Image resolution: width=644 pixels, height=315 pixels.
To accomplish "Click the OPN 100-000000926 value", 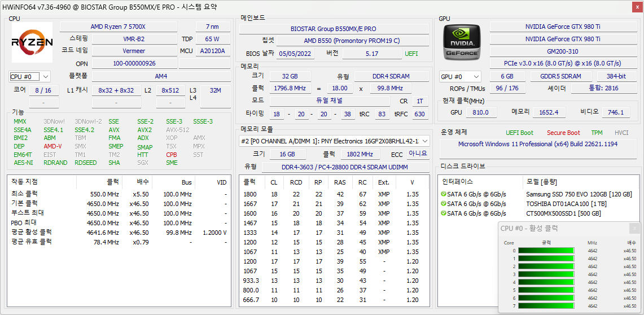I will [134, 63].
